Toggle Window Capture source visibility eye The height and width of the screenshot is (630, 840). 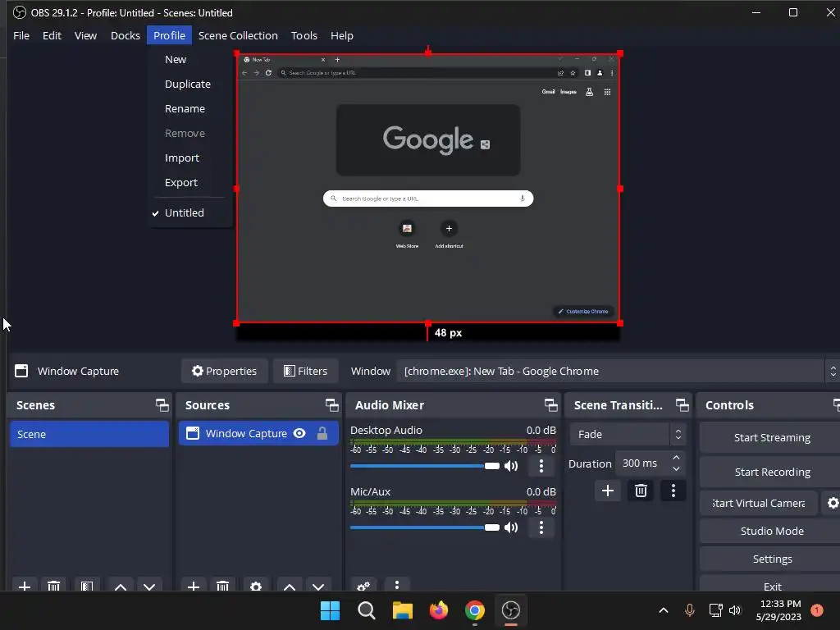299,433
